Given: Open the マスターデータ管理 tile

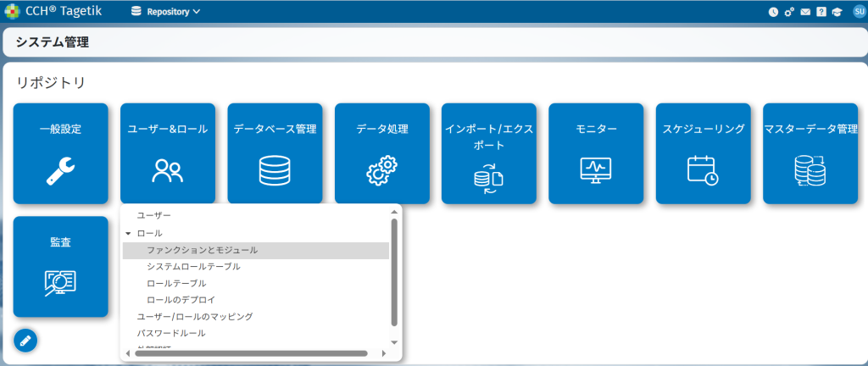Looking at the screenshot, I should (810, 153).
